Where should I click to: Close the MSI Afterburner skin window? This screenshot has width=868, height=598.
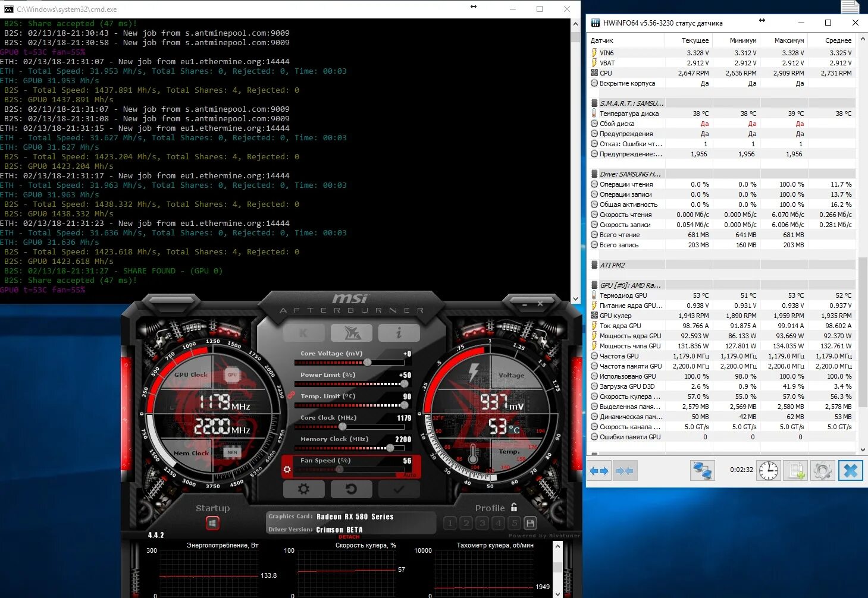540,304
